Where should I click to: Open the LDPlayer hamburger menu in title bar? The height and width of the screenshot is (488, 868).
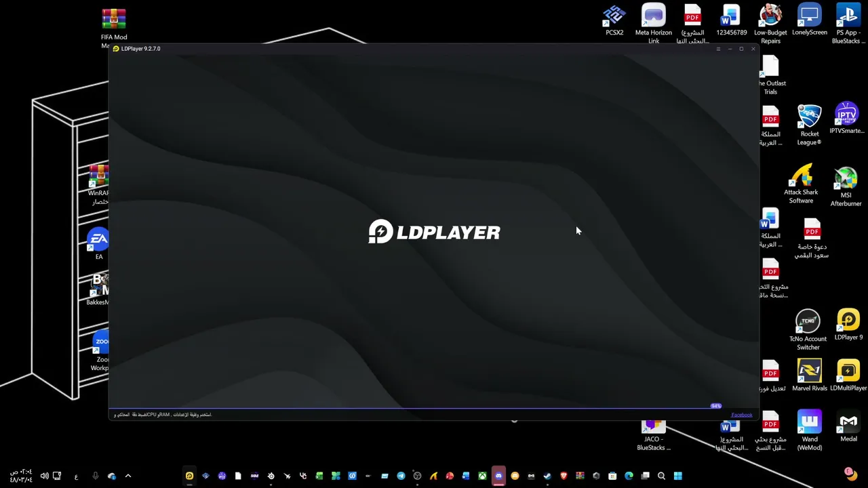pos(718,49)
